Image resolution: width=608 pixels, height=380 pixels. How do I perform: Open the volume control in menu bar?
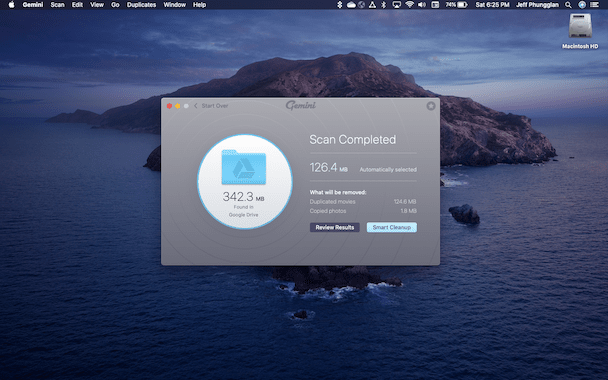tap(422, 5)
